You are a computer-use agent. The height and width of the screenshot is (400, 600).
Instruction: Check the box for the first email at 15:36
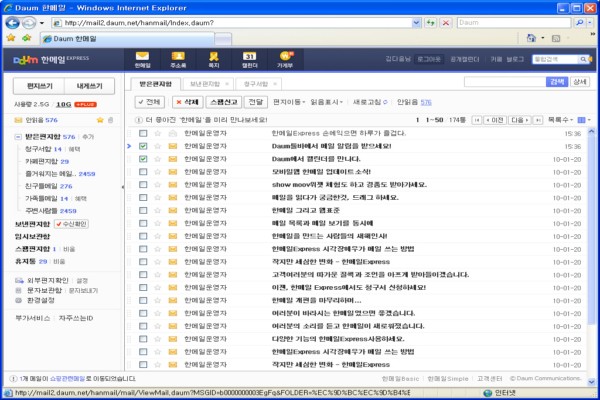143,133
